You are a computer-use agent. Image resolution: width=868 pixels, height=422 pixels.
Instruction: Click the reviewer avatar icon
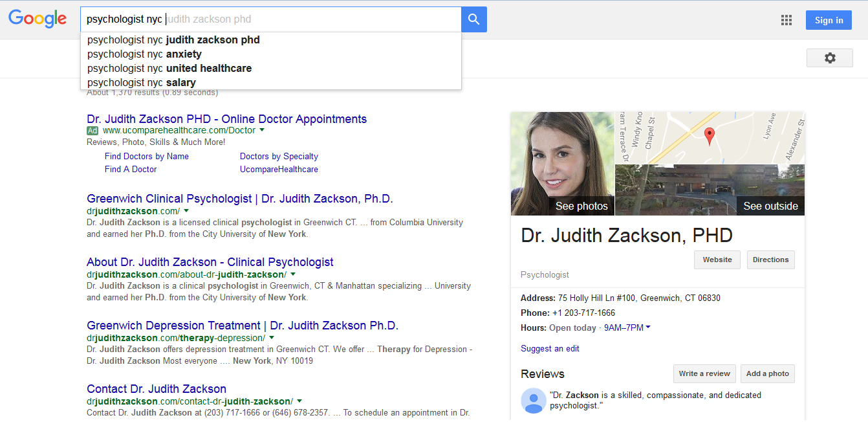[x=534, y=401]
